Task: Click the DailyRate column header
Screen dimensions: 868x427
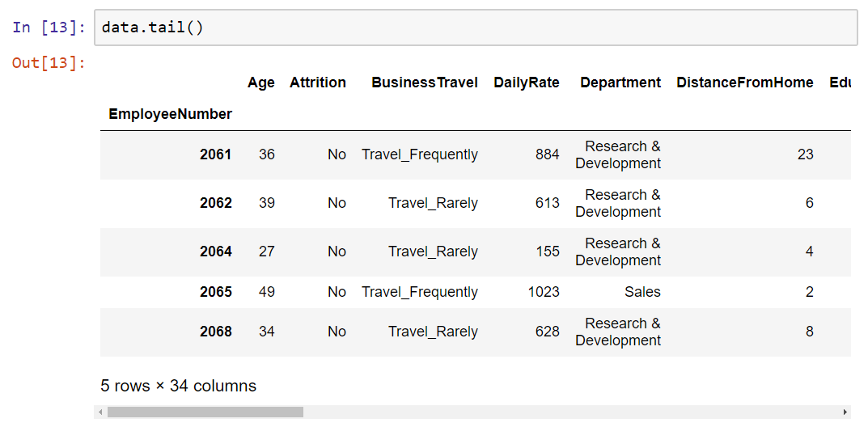Action: [x=527, y=82]
